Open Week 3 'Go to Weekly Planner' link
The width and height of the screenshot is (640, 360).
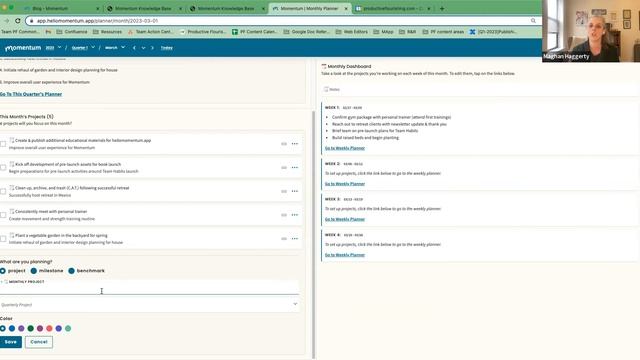click(345, 219)
